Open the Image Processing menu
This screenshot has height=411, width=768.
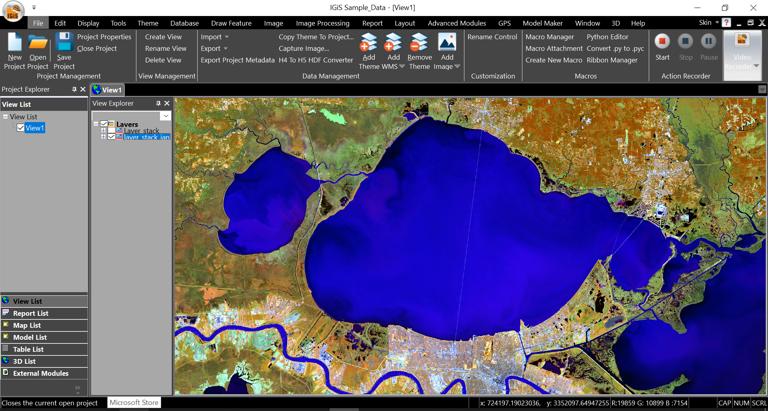[322, 23]
